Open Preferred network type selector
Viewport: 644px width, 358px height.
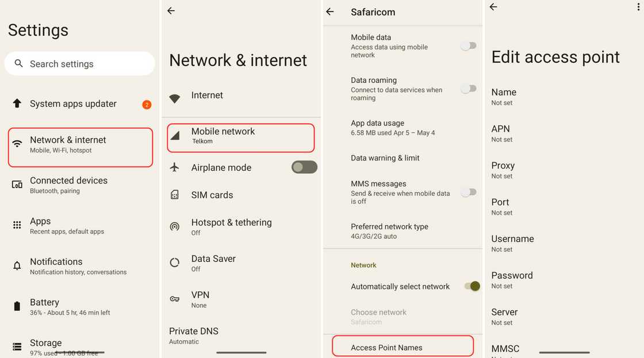[403, 231]
